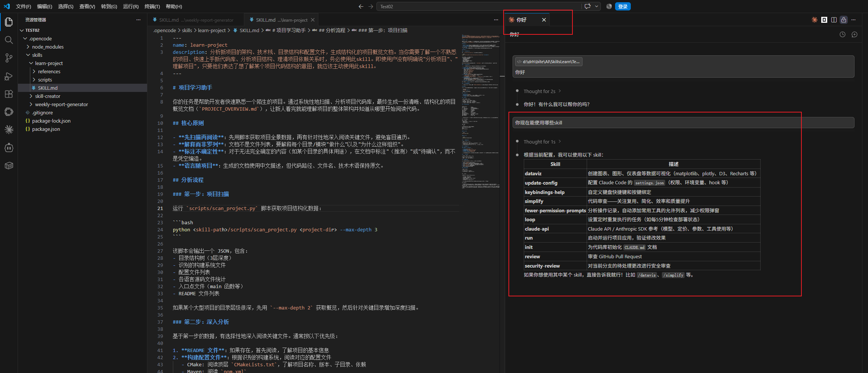The image size is (868, 373).
Task: Switch to the weekly-report-generator SKILL.md tab
Action: point(196,20)
